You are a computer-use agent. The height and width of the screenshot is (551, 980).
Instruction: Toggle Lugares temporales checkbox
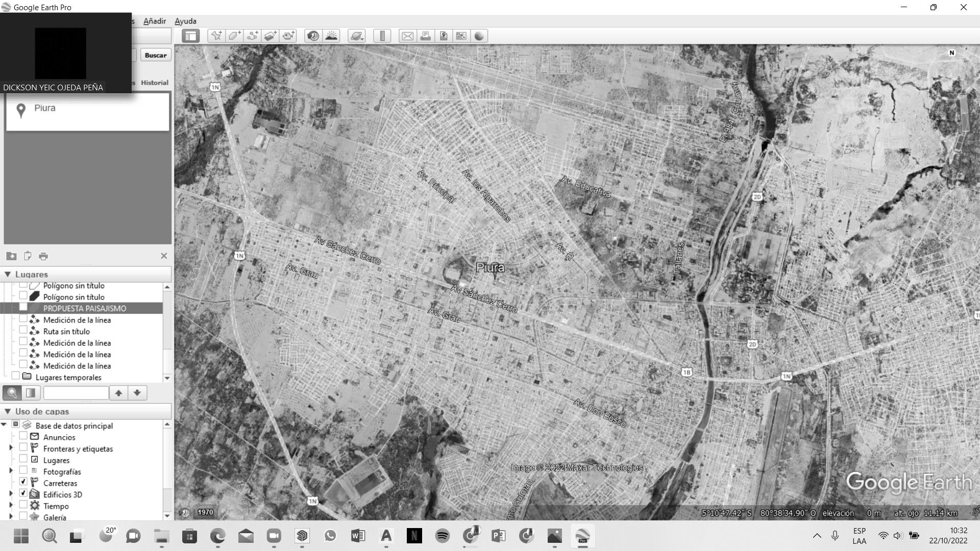15,376
